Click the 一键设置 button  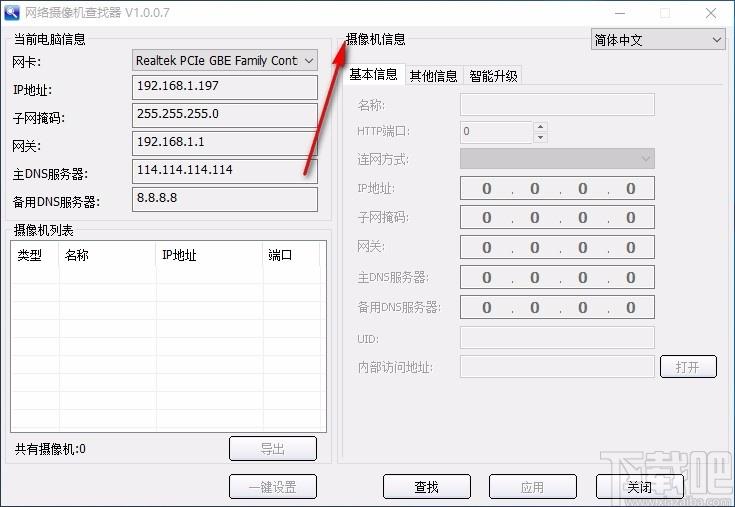(273, 487)
